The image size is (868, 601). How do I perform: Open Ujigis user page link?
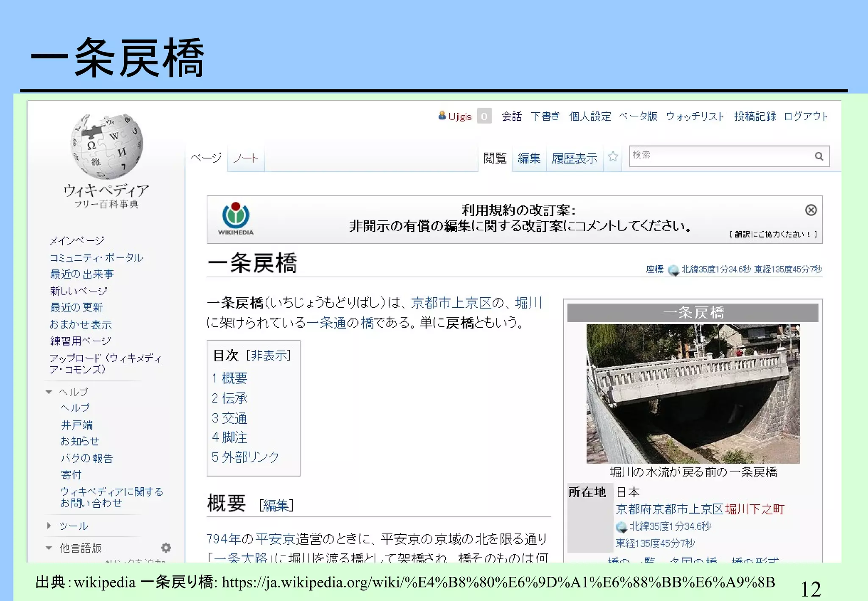(x=460, y=117)
